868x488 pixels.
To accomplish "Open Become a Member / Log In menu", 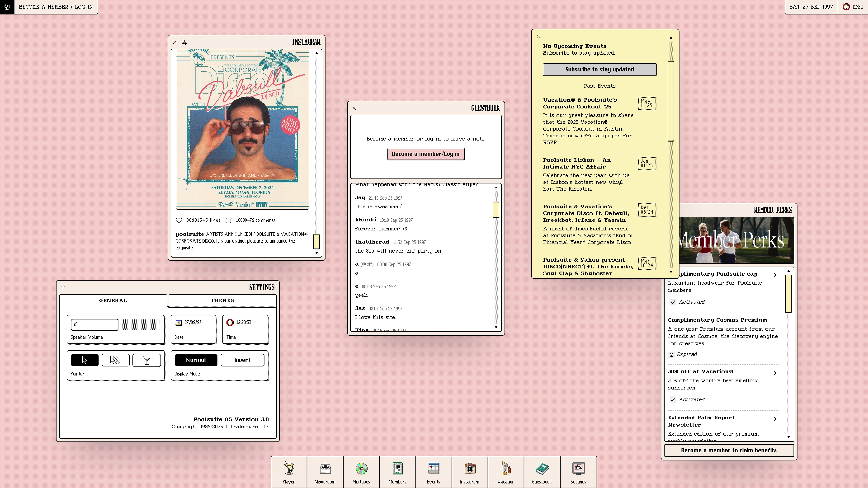I will [x=56, y=7].
